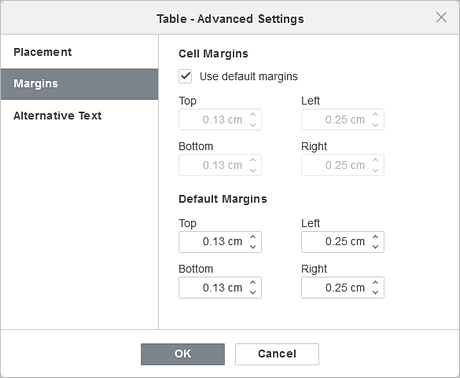This screenshot has height=378, width=460.
Task: Increase Default Margins Left value
Action: point(375,237)
